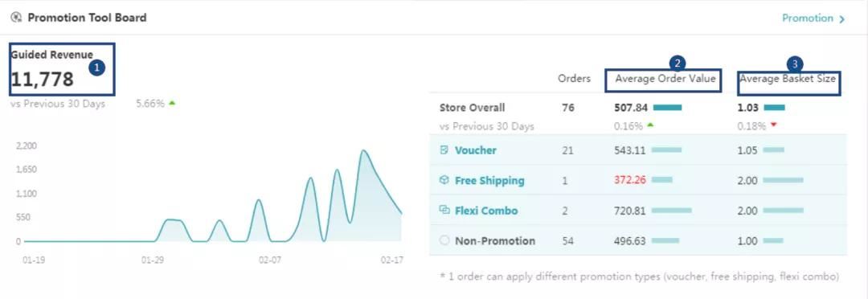The image size is (868, 299).
Task: Open the Free Shipping promotion link
Action: [x=489, y=181]
